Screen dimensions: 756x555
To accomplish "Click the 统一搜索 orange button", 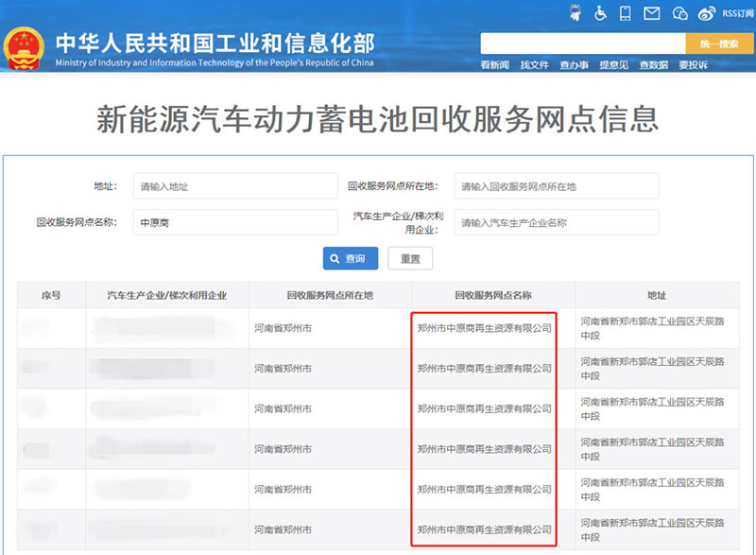I will pos(719,43).
